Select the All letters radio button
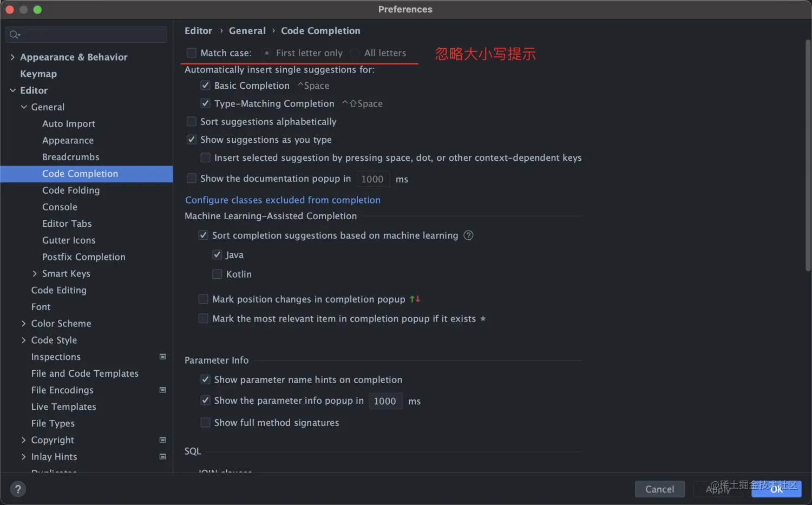Image resolution: width=812 pixels, height=505 pixels. [x=355, y=53]
